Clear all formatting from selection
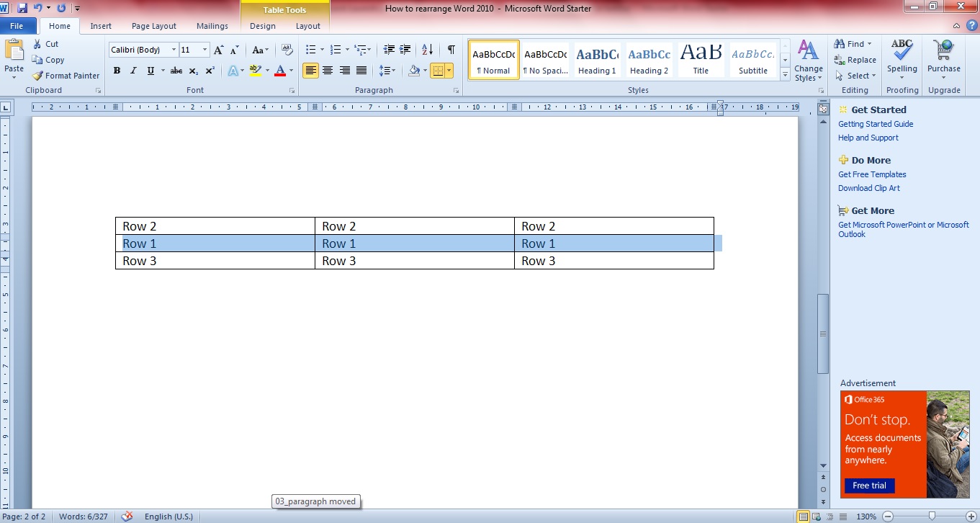This screenshot has width=980, height=523. [287, 50]
